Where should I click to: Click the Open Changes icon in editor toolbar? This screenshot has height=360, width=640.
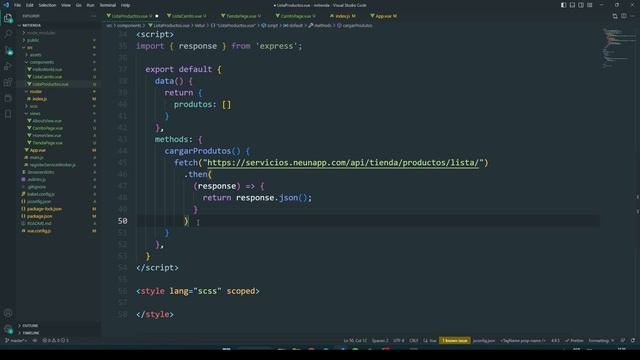click(x=615, y=16)
